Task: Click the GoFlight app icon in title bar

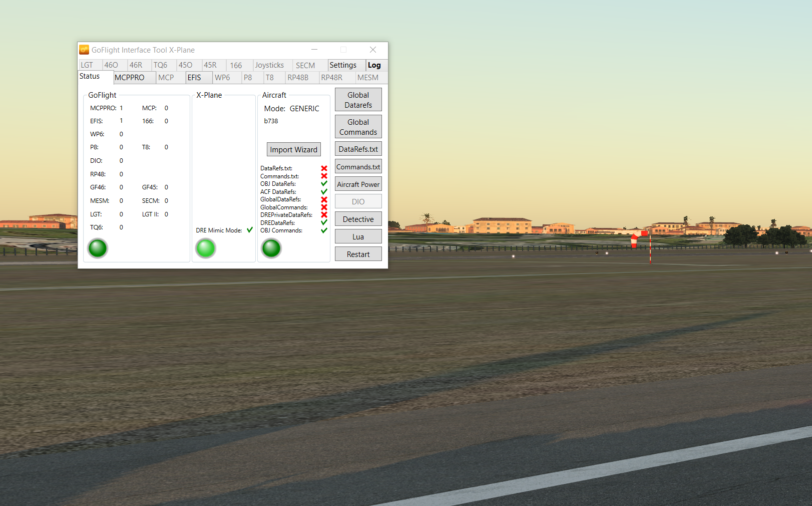Action: (84, 50)
